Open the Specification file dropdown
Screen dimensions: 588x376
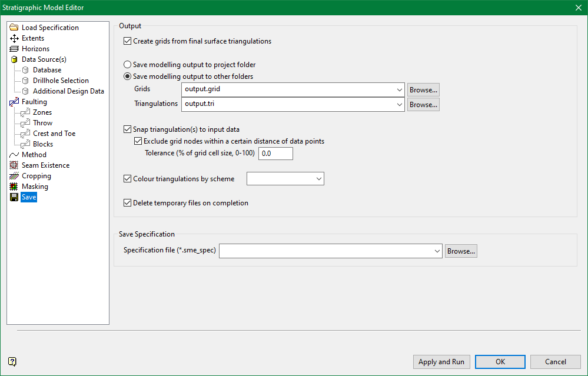click(x=437, y=251)
